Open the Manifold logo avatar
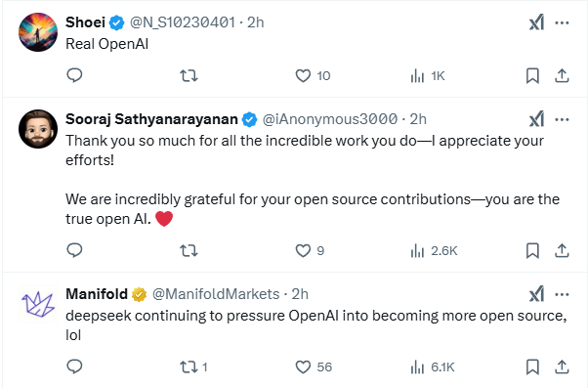The image size is (588, 388). click(x=38, y=304)
